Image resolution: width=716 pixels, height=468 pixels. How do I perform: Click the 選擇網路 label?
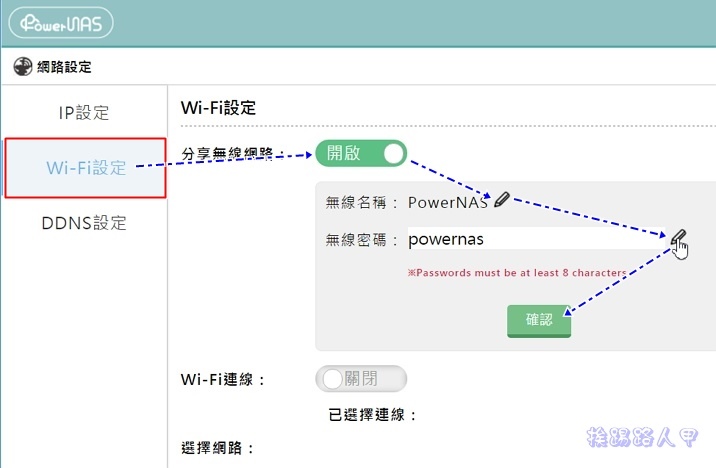[x=217, y=448]
